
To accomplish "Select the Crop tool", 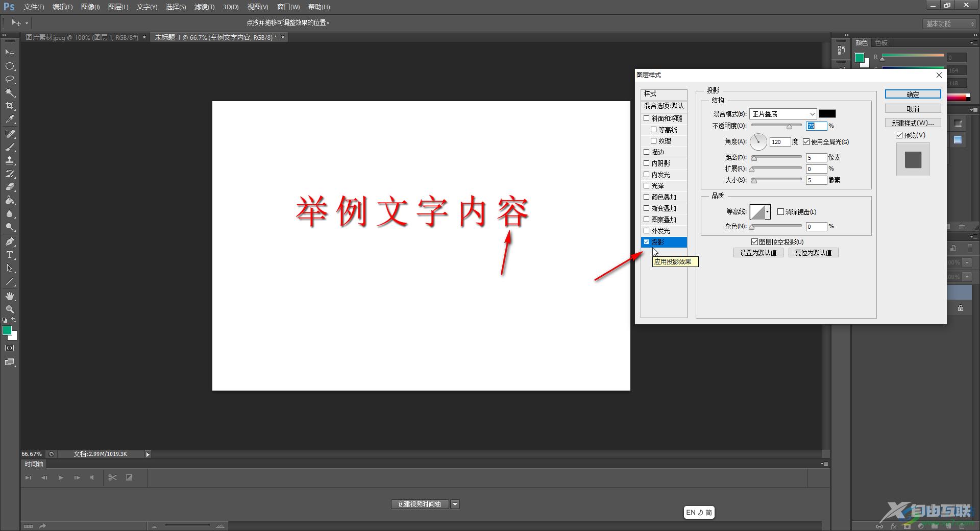I will (10, 106).
